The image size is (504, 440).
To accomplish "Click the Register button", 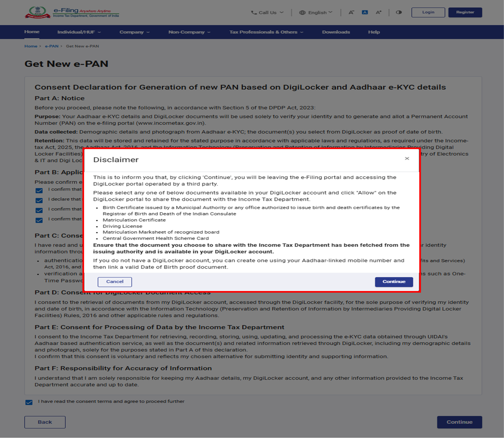I will tap(465, 12).
